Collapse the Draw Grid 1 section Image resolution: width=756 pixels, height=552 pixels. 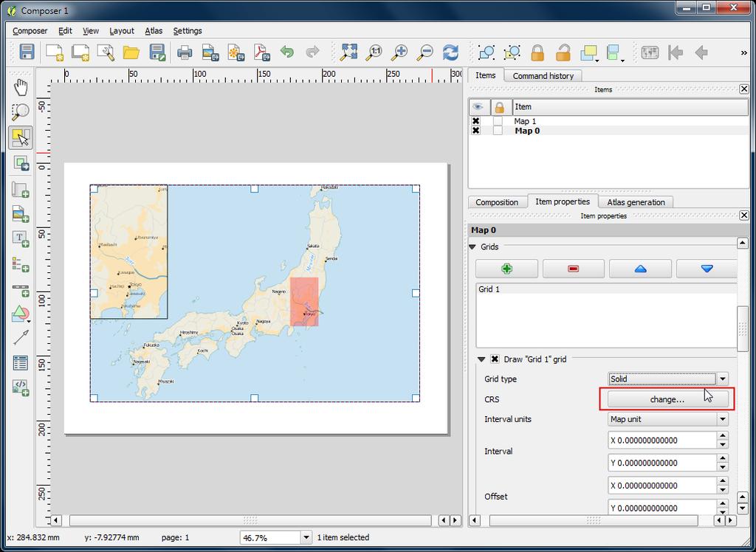pos(481,359)
